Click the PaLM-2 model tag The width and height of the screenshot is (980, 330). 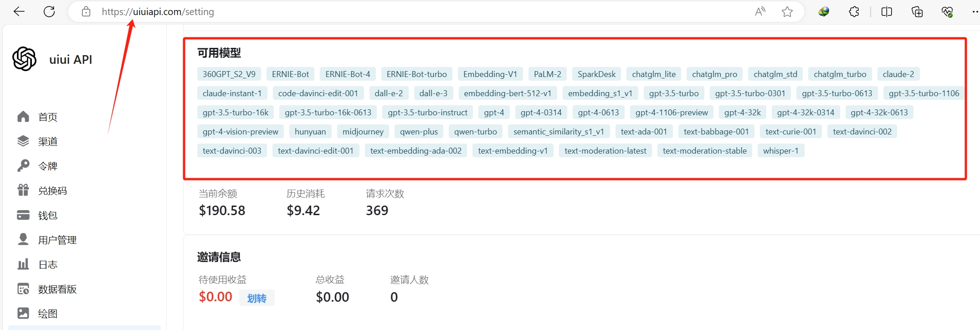(548, 74)
